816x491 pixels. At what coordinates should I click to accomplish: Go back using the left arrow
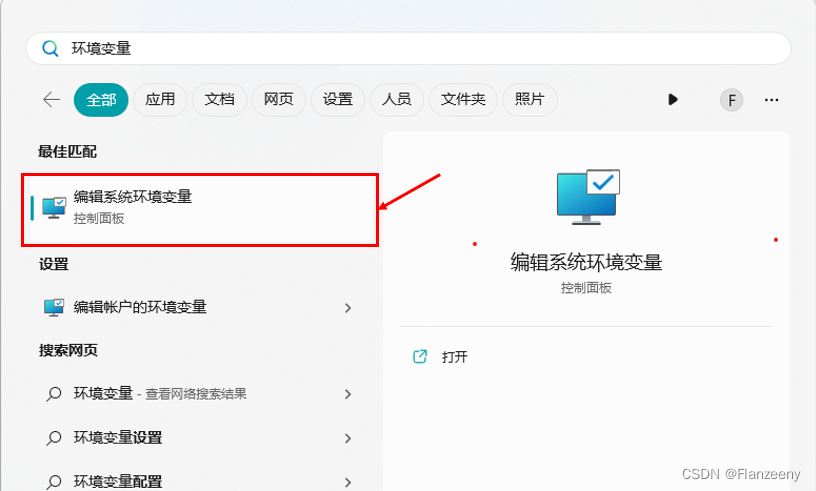52,99
